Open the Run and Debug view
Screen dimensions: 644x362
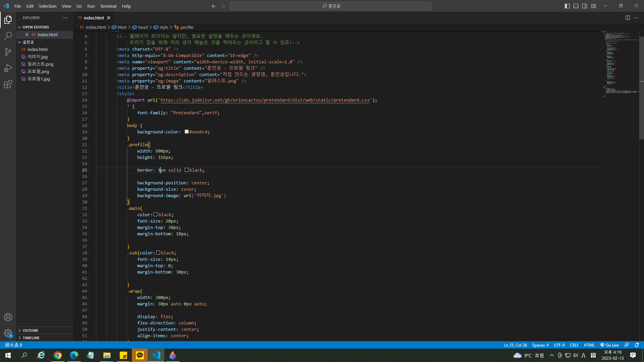pyautogui.click(x=8, y=68)
